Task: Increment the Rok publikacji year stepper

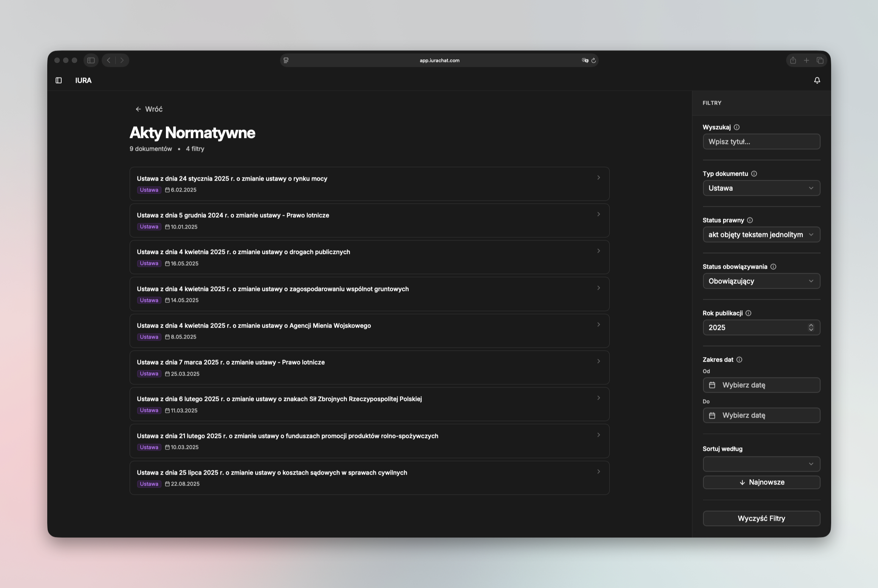Action: pyautogui.click(x=811, y=325)
